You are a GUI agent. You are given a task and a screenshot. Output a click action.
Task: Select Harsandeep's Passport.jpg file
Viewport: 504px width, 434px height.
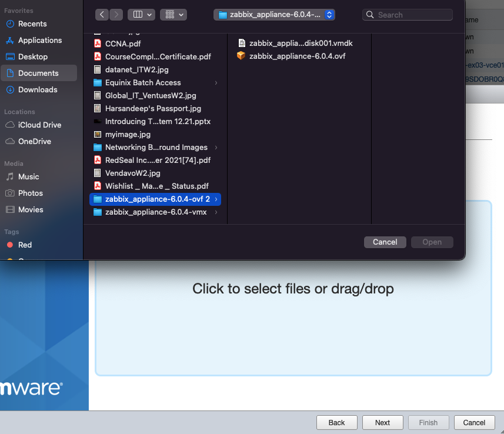(155, 108)
